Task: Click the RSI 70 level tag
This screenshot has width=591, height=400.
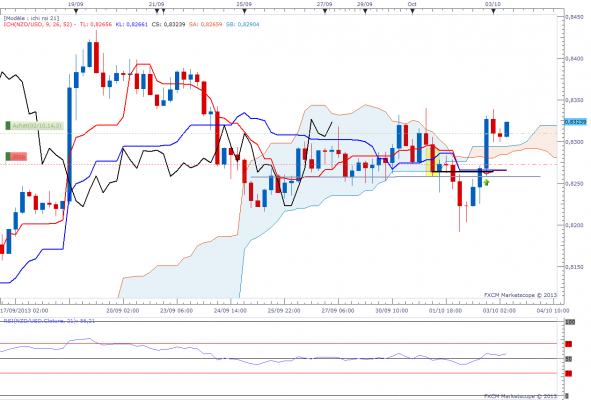Action: tap(568, 344)
